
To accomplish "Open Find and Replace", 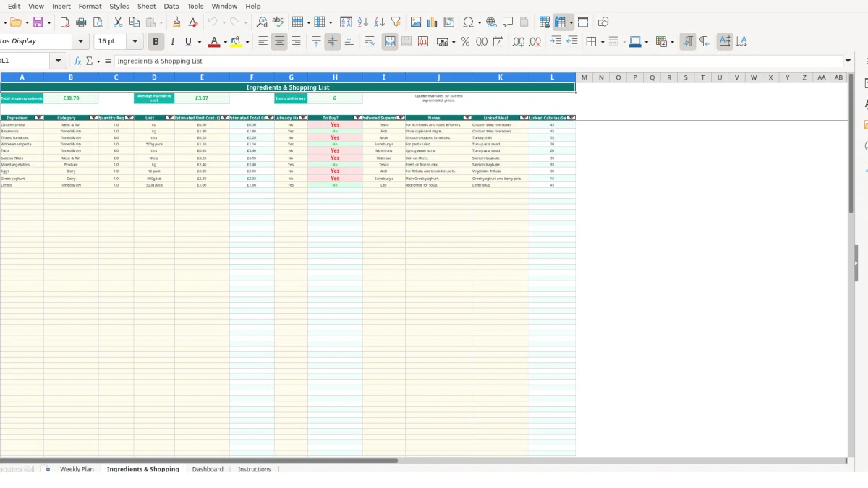I will click(x=262, y=22).
